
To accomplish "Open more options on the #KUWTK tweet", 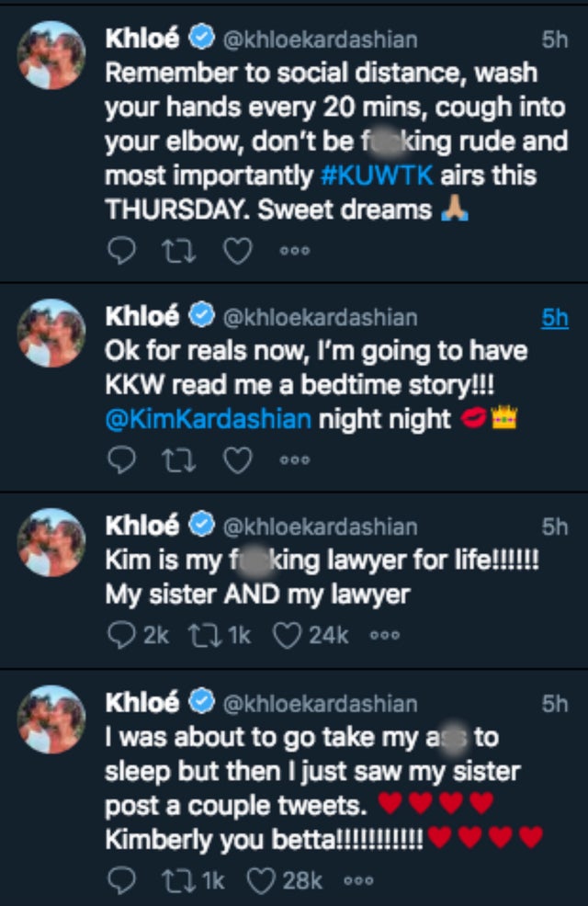I will tap(295, 251).
